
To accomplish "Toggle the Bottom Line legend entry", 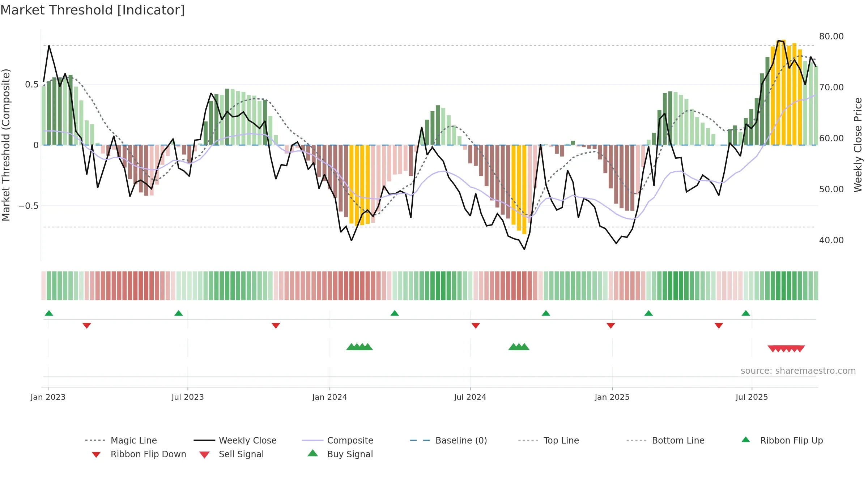I will coord(665,440).
